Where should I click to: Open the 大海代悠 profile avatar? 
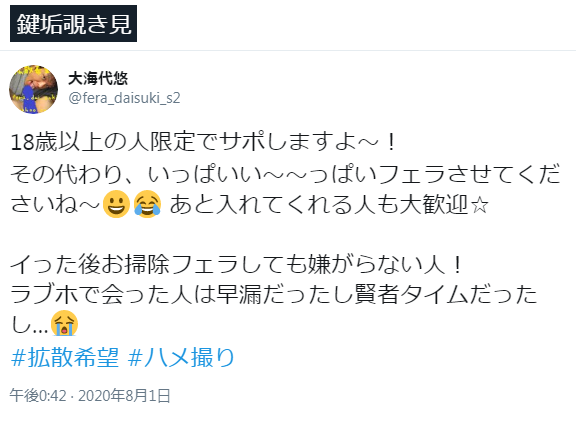[x=33, y=89]
